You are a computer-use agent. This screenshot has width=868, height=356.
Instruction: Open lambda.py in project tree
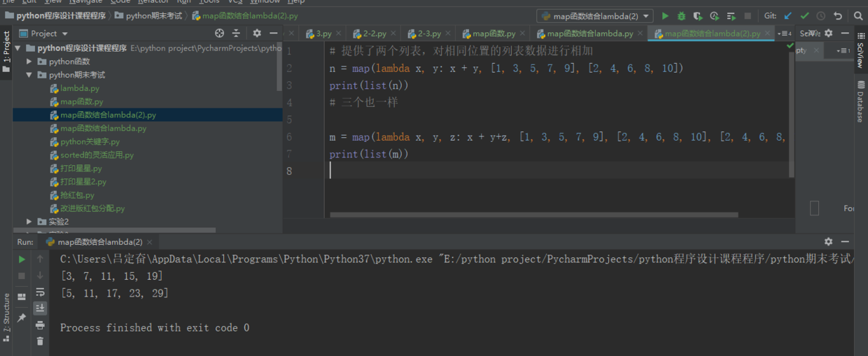pyautogui.click(x=80, y=88)
